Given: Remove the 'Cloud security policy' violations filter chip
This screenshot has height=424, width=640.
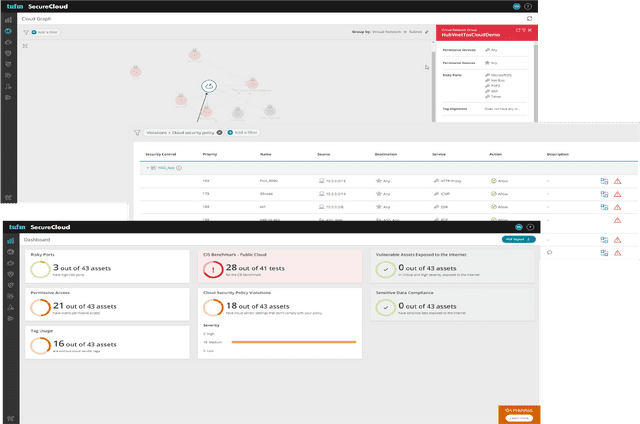Looking at the screenshot, I should (219, 132).
